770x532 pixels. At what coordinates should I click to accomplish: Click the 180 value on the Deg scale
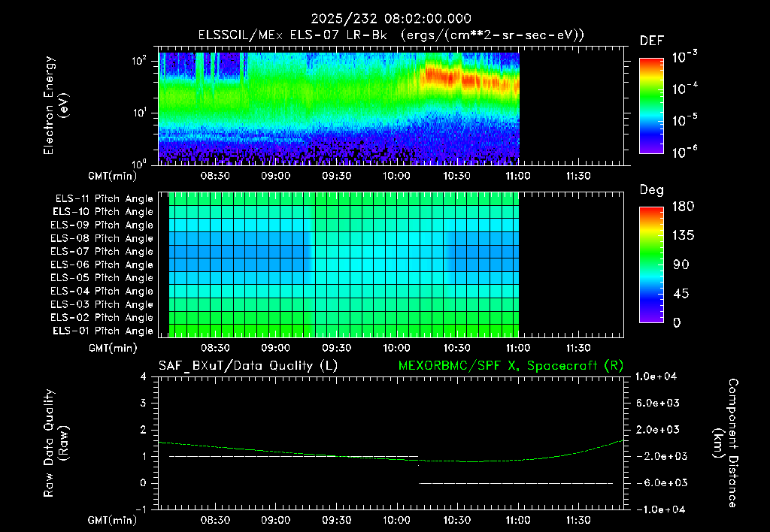pyautogui.click(x=683, y=207)
